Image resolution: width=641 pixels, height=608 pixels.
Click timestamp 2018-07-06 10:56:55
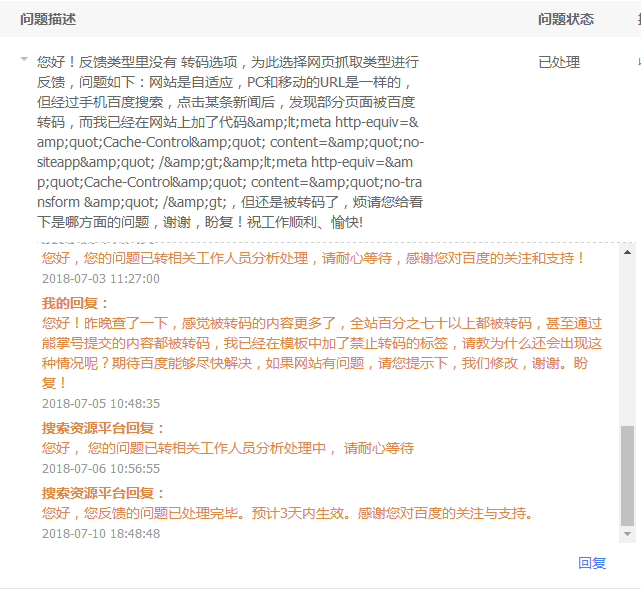101,469
